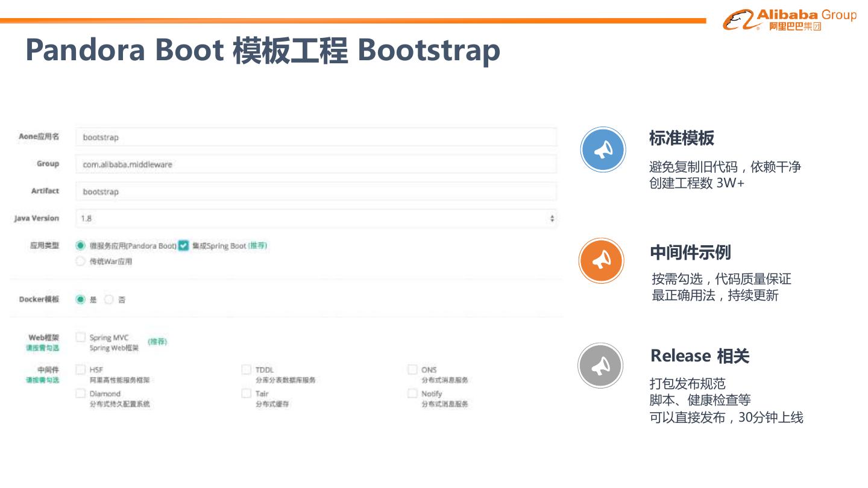Focus the Artifact input field

(x=316, y=192)
